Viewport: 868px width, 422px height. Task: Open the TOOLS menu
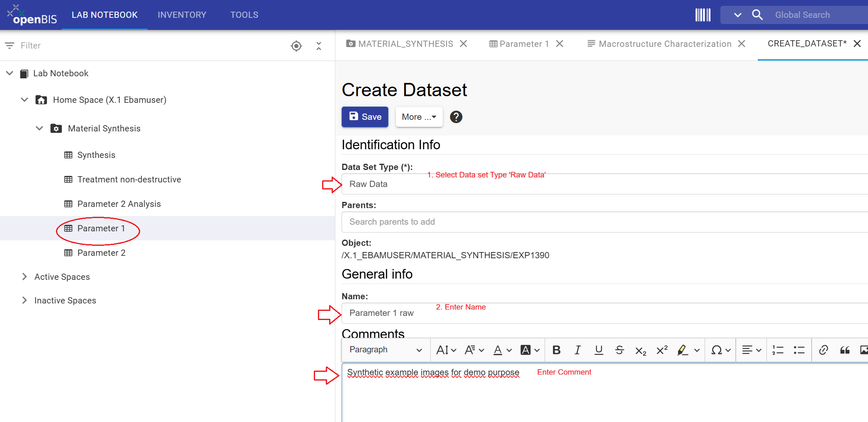point(245,15)
